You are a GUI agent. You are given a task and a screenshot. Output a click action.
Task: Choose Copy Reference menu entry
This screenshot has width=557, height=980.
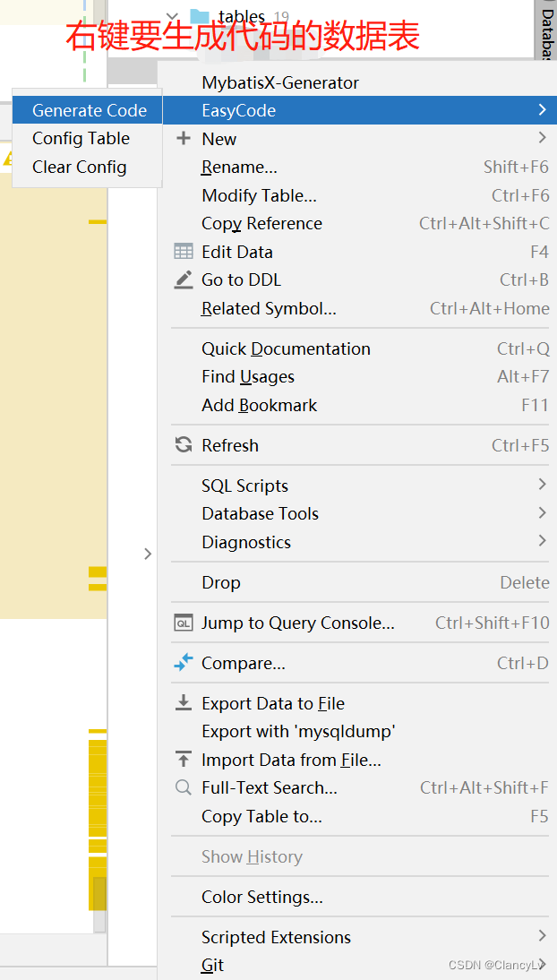coord(359,223)
